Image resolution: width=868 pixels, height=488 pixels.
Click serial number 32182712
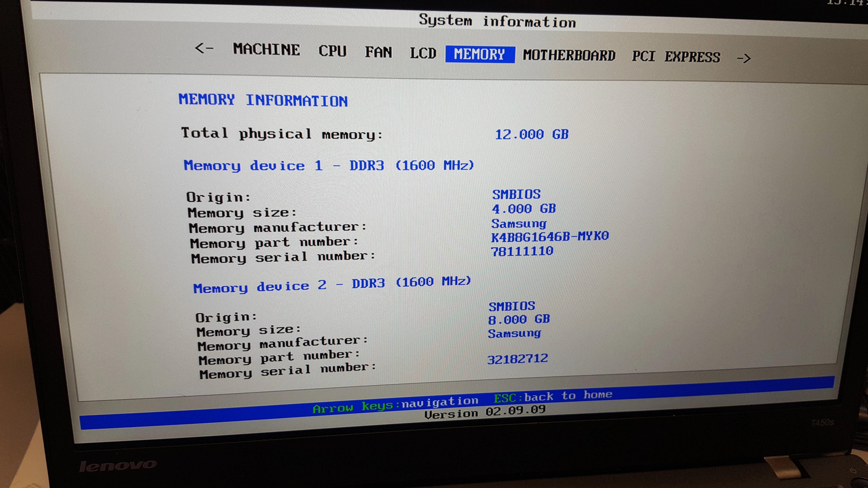point(517,359)
